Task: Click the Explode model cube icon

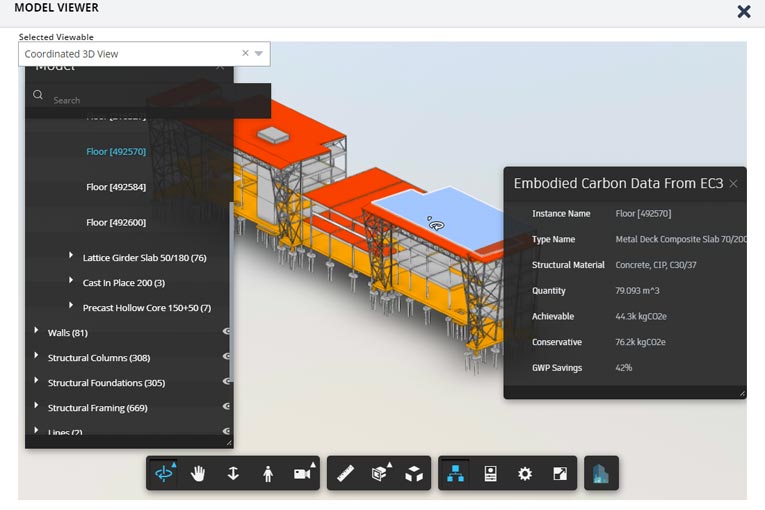Action: tap(413, 474)
